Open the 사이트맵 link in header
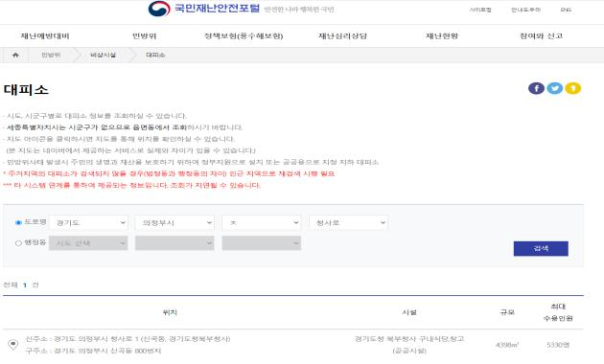This screenshot has height=364, width=604. click(x=480, y=10)
